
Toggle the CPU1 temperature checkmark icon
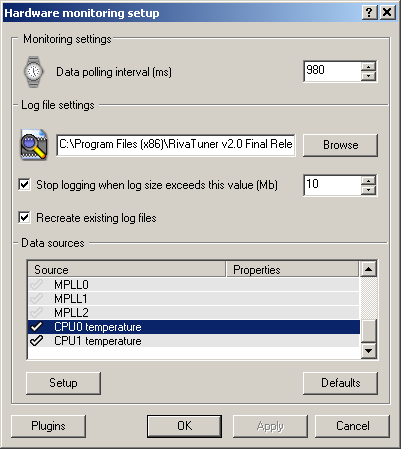coord(36,341)
